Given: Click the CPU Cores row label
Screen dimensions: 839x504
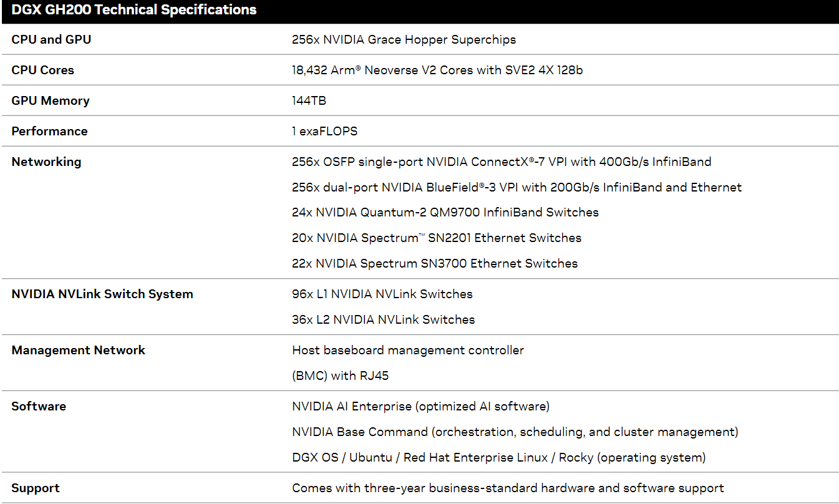Looking at the screenshot, I should (42, 70).
